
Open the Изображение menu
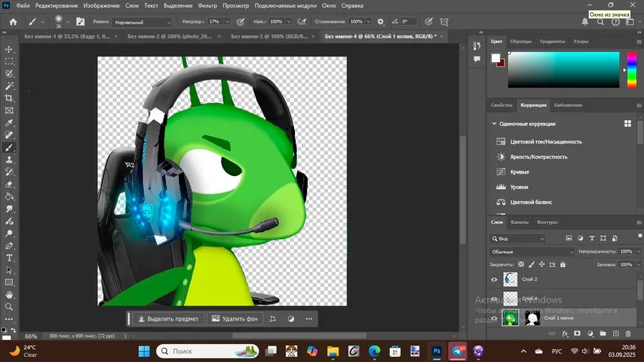tap(102, 6)
